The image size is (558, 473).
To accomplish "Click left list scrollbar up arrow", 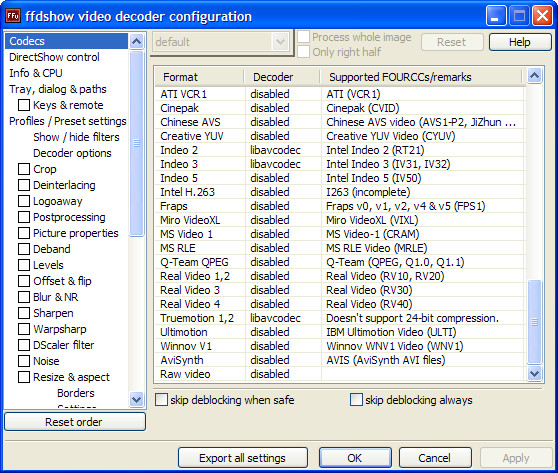I will (136, 42).
